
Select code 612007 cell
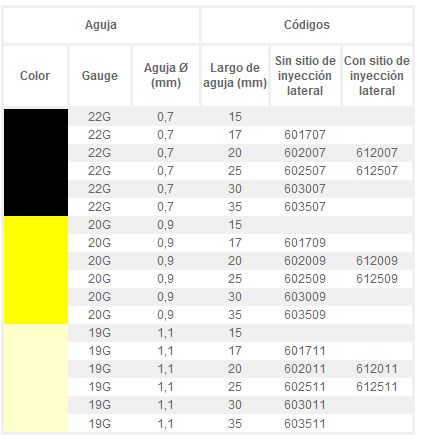pyautogui.click(x=377, y=153)
